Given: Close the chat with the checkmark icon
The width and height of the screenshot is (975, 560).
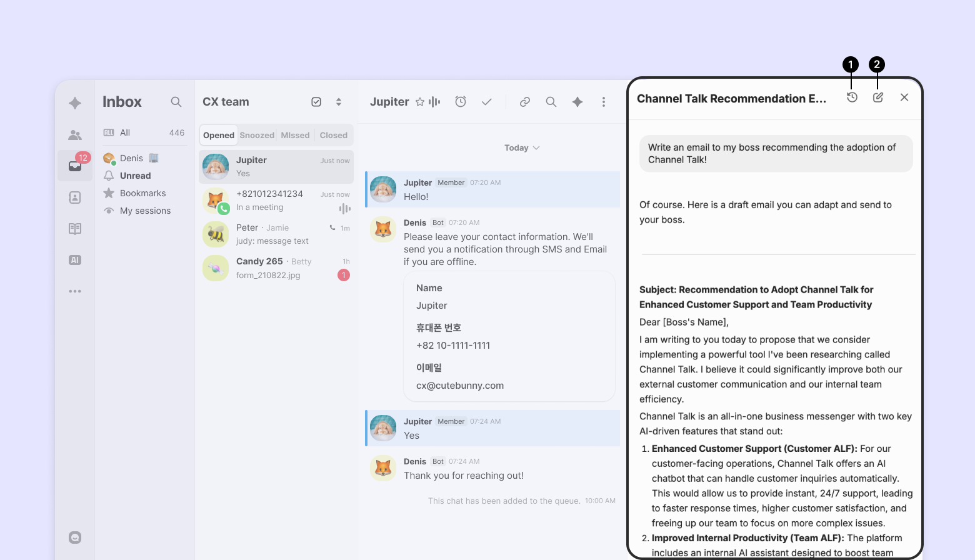Looking at the screenshot, I should 487,102.
